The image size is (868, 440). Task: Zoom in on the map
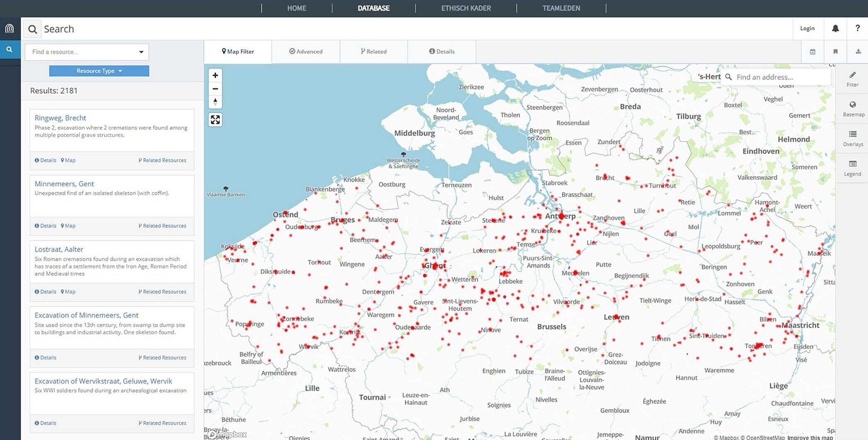pos(215,75)
